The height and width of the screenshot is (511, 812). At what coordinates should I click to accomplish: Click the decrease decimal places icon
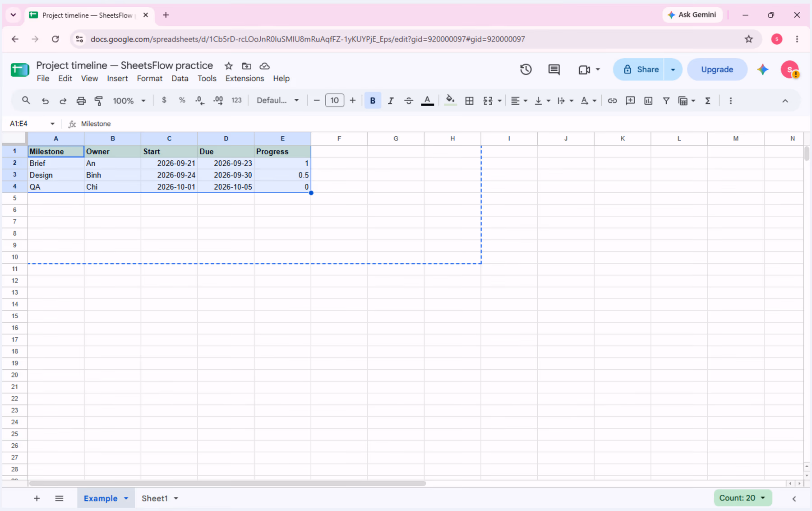click(x=200, y=101)
